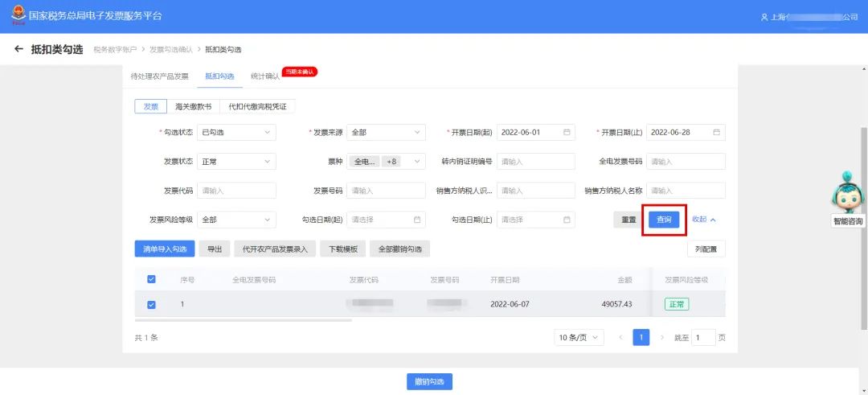Uncheck the checkbox for row 1

[x=151, y=305]
